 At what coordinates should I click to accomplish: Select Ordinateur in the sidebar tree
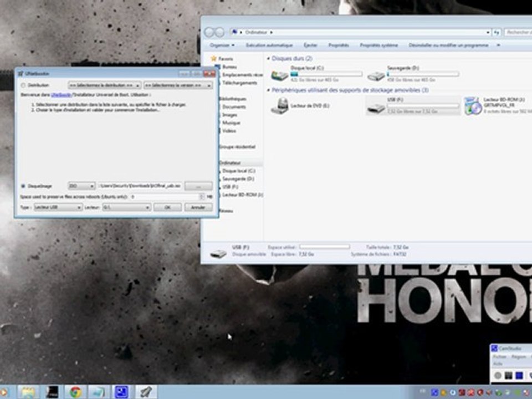pyautogui.click(x=229, y=163)
